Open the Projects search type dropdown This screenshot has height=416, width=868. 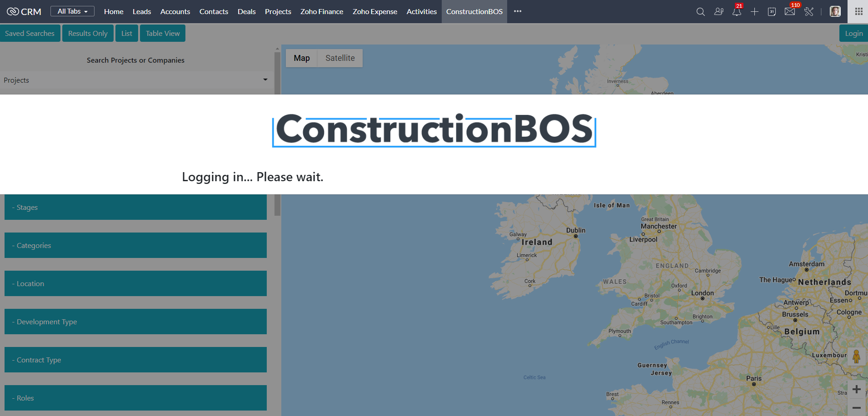click(x=136, y=80)
